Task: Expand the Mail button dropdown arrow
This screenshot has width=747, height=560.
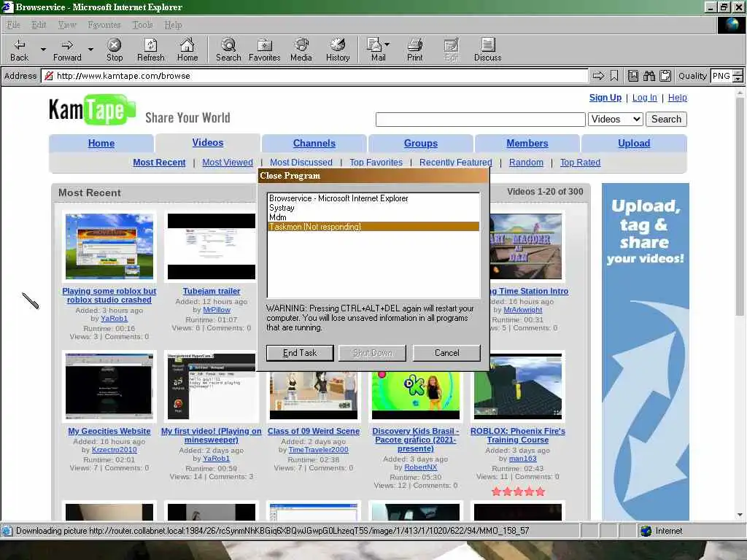Action: click(387, 44)
